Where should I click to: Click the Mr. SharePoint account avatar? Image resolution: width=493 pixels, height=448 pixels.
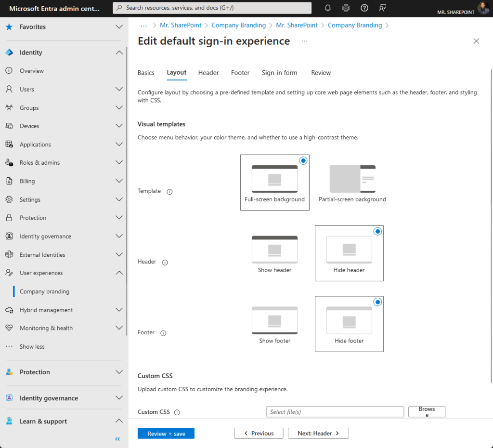(483, 8)
